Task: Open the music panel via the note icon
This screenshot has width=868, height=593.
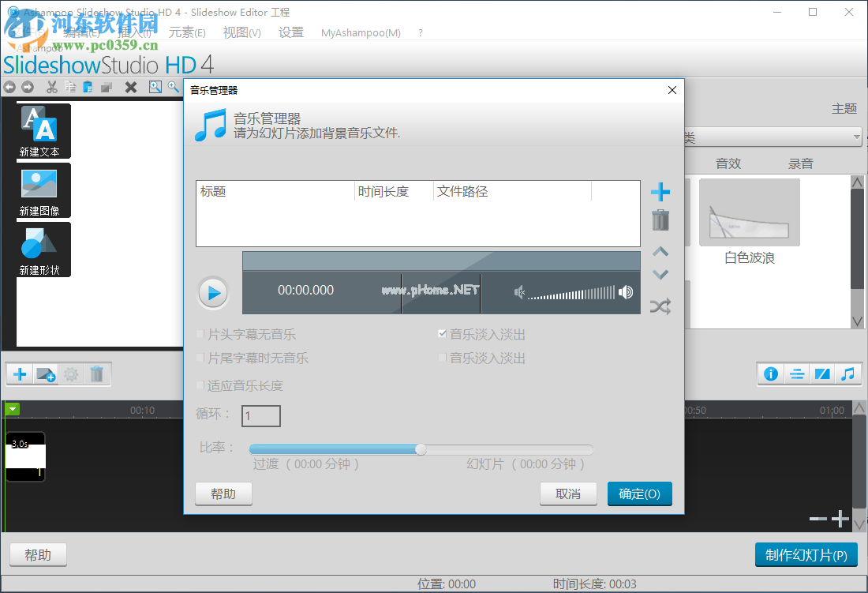Action: point(848,373)
